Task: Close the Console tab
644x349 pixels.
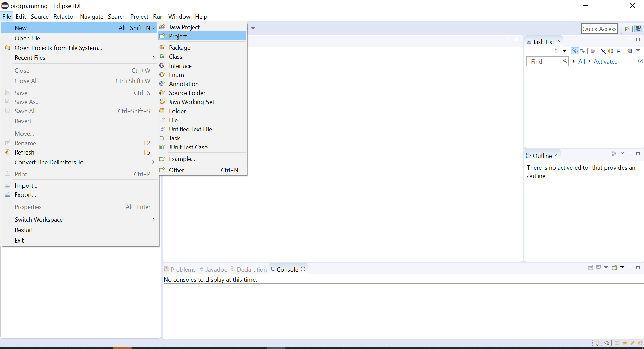Action: pos(303,269)
